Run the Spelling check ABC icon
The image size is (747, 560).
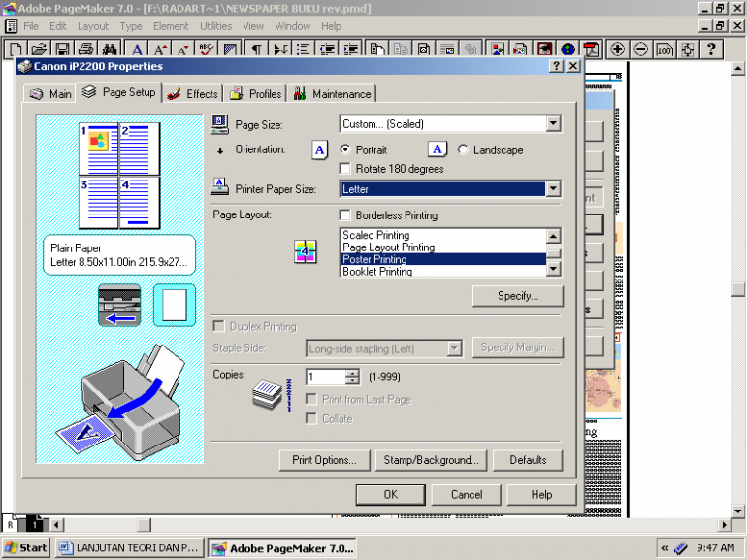[206, 49]
